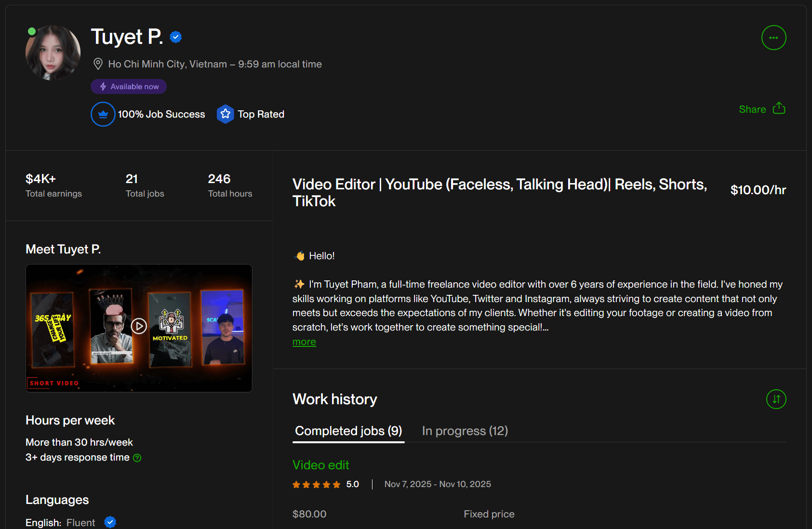Viewport: 812px width, 529px height.
Task: Open the Video edit job entry
Action: pos(320,465)
